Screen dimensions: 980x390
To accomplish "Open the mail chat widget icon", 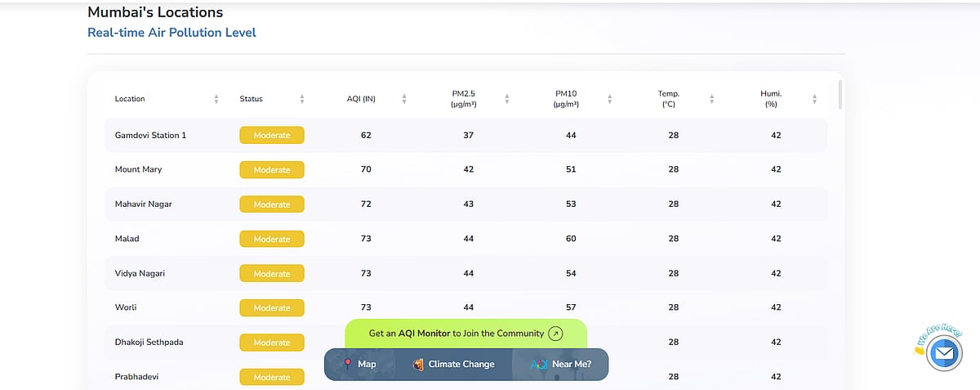I will click(944, 353).
